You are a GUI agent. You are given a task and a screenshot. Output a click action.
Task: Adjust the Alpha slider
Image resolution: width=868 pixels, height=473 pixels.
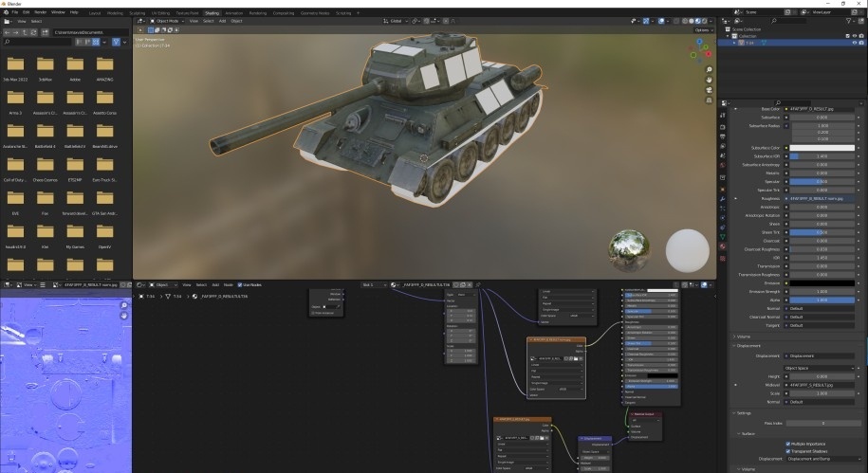pyautogui.click(x=822, y=300)
